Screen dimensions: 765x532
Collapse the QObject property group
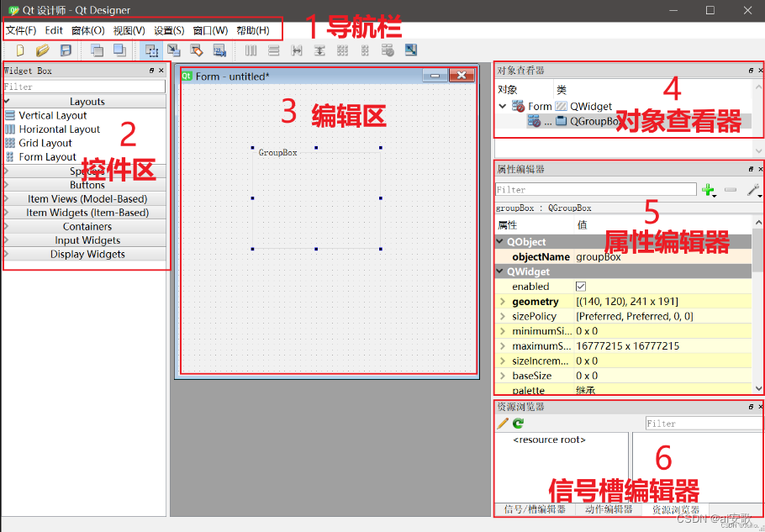[x=499, y=242]
